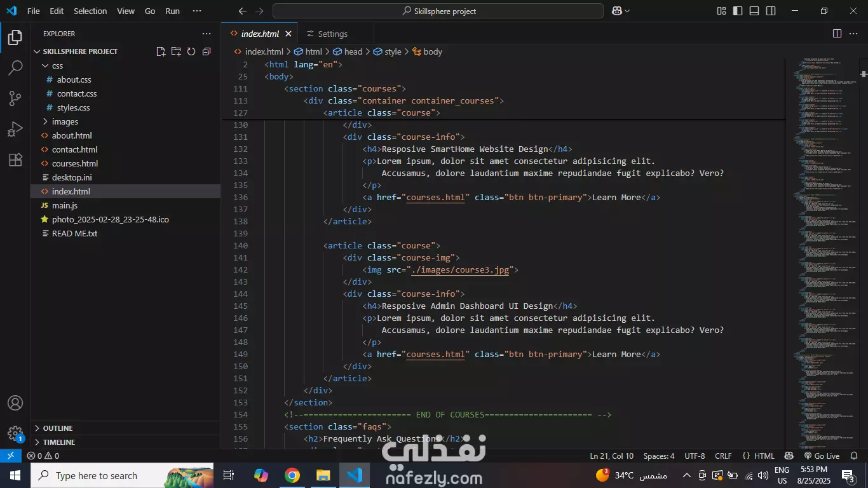Close the index.html editor tab
The width and height of the screenshot is (868, 488).
pyautogui.click(x=288, y=34)
